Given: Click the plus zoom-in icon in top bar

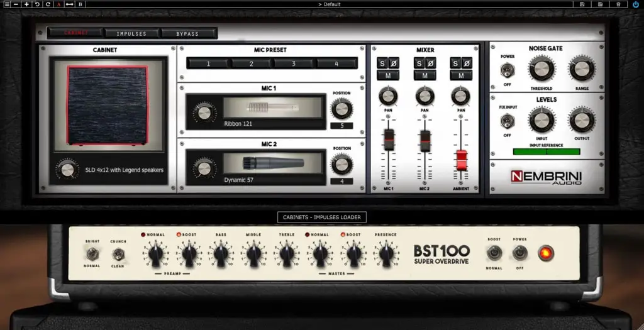Looking at the screenshot, I should (26, 4).
